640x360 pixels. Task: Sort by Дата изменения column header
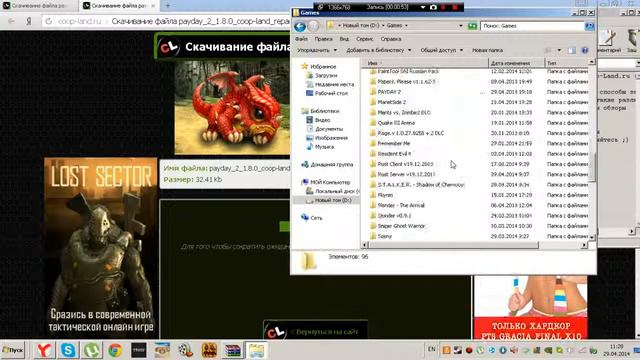click(x=516, y=63)
